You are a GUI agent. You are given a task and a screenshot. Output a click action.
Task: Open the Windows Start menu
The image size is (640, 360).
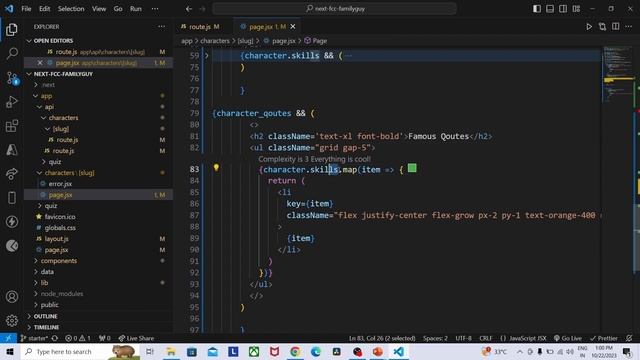click(10, 351)
